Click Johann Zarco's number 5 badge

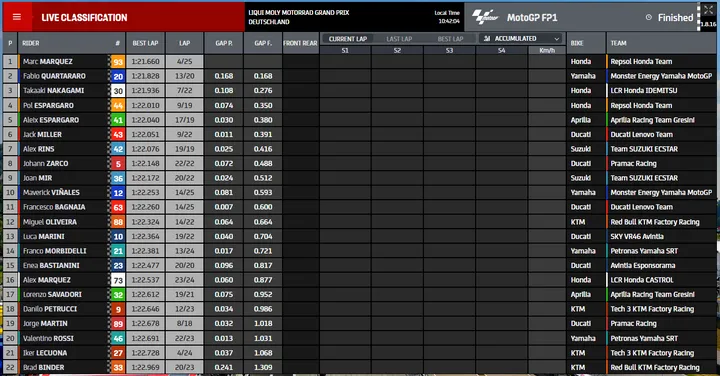click(x=118, y=163)
